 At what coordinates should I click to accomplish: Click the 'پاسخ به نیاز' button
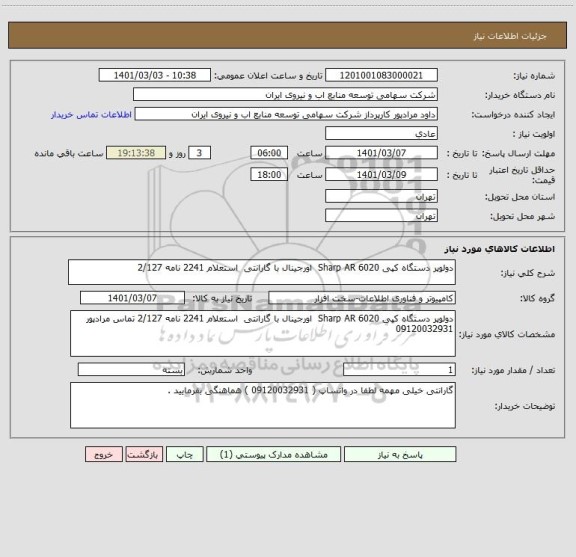pyautogui.click(x=400, y=454)
